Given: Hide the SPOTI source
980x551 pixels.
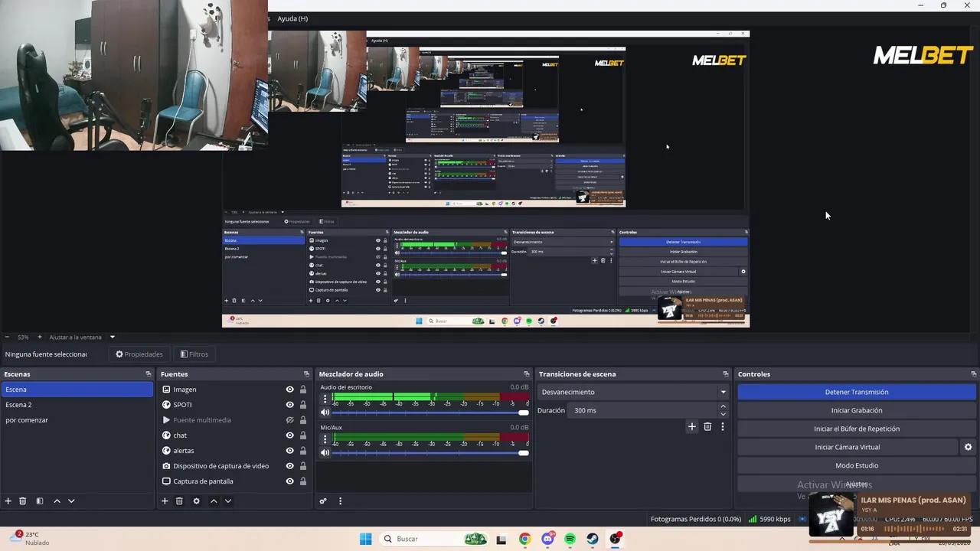Looking at the screenshot, I should (x=289, y=405).
